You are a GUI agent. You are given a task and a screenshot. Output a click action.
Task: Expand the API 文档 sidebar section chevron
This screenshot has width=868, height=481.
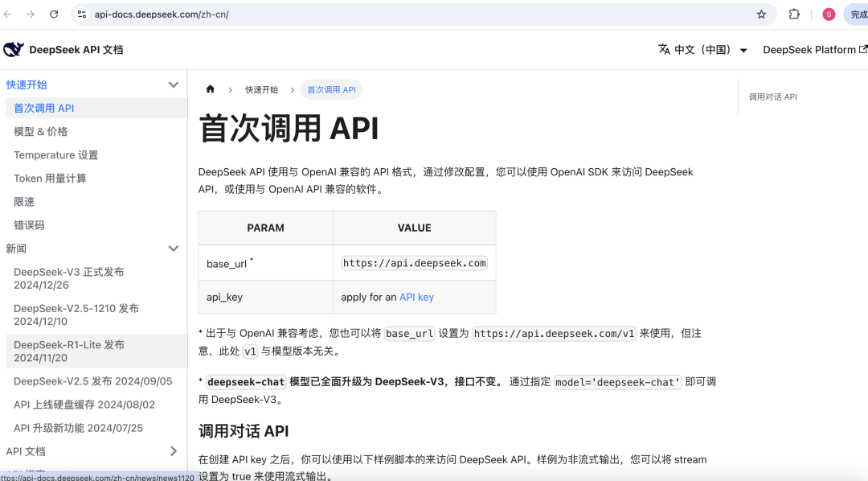click(174, 451)
